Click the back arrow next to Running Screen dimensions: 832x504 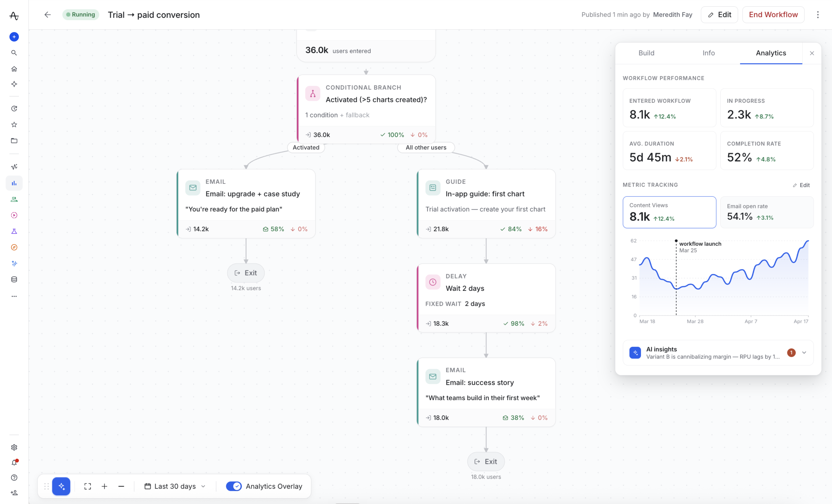point(48,15)
